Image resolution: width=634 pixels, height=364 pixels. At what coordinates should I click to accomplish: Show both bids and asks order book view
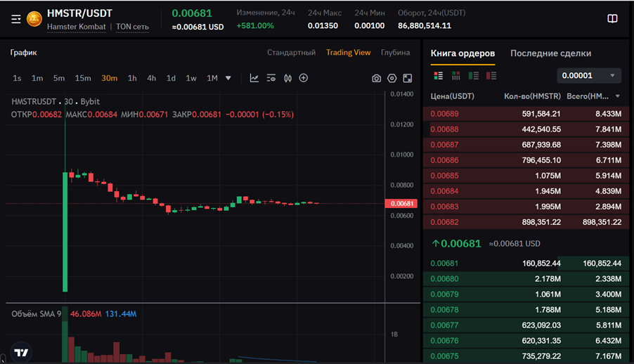pos(439,76)
